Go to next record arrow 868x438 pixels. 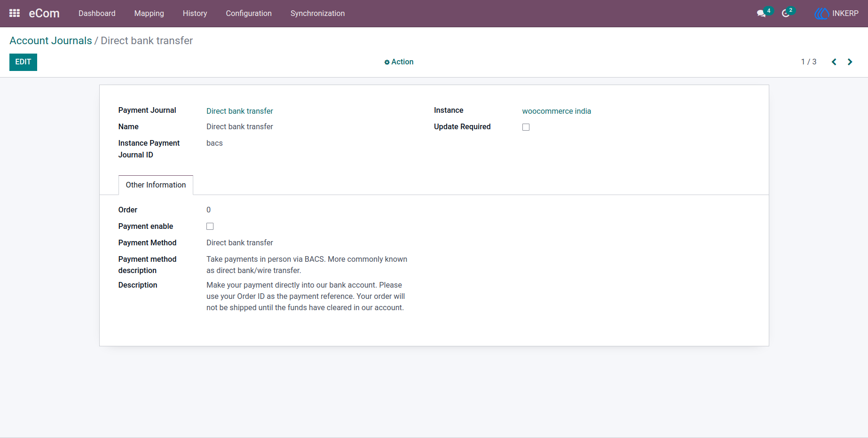click(x=850, y=62)
